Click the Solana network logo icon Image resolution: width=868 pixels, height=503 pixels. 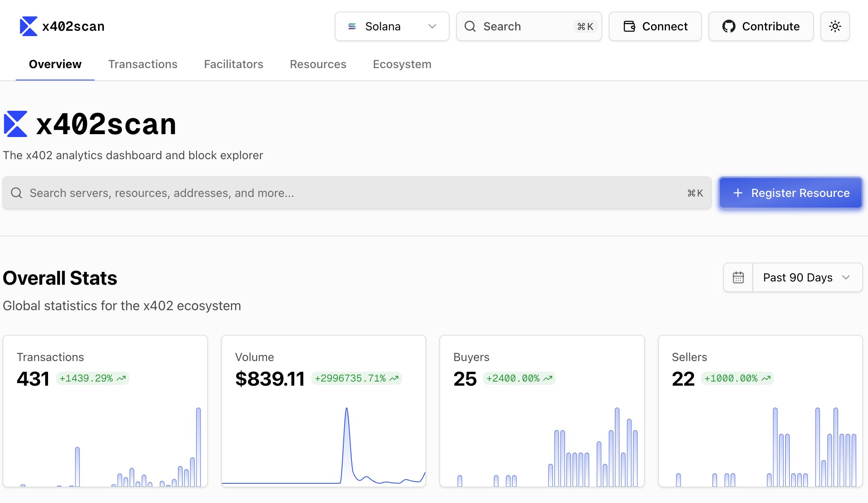pyautogui.click(x=352, y=26)
